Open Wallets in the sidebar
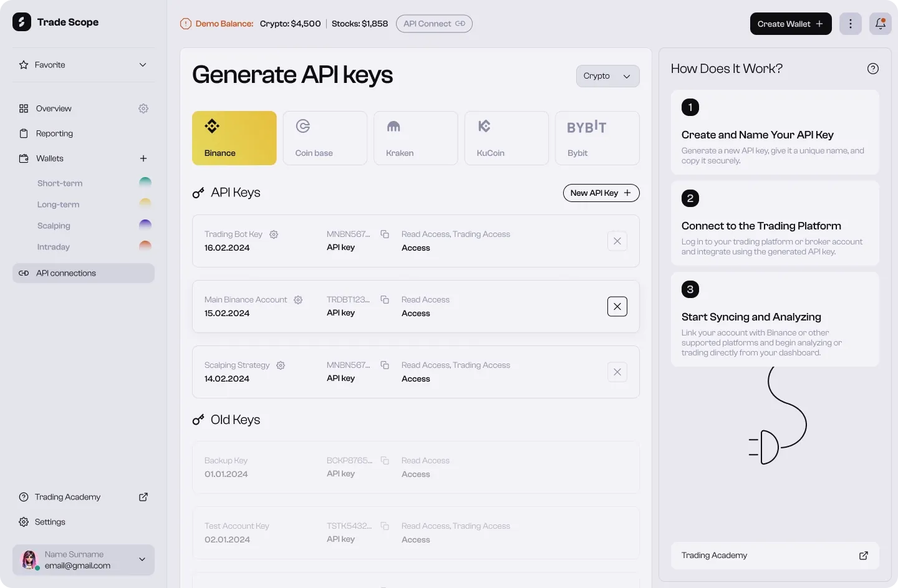The height and width of the screenshot is (588, 898). (x=50, y=158)
